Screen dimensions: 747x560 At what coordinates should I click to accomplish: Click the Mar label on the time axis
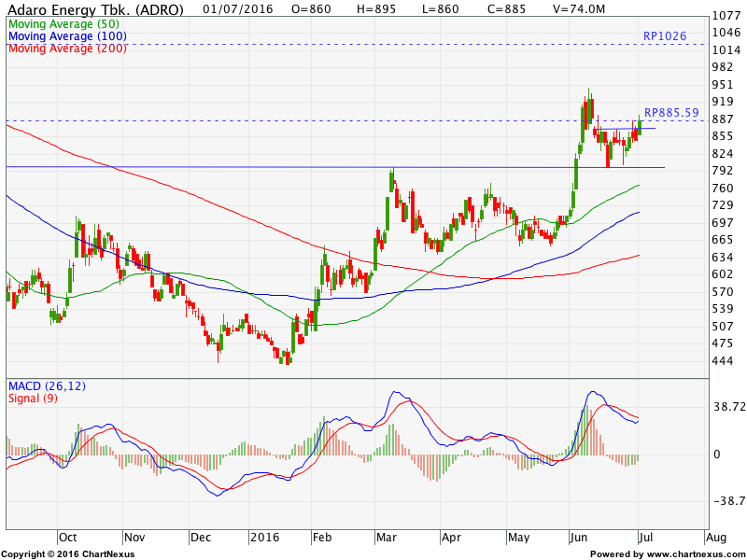[x=385, y=538]
